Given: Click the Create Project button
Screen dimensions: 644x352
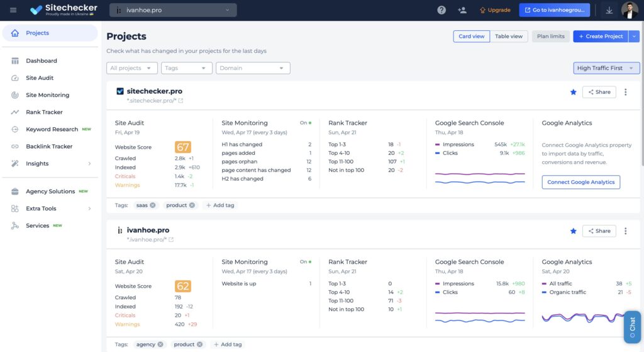Looking at the screenshot, I should tap(601, 36).
